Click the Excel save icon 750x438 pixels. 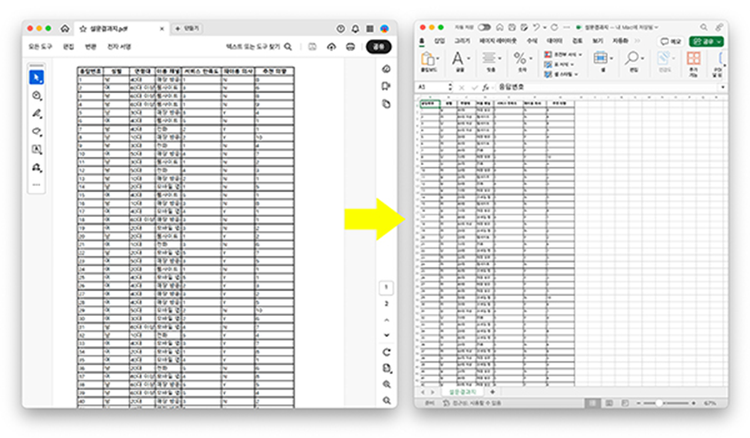(512, 27)
